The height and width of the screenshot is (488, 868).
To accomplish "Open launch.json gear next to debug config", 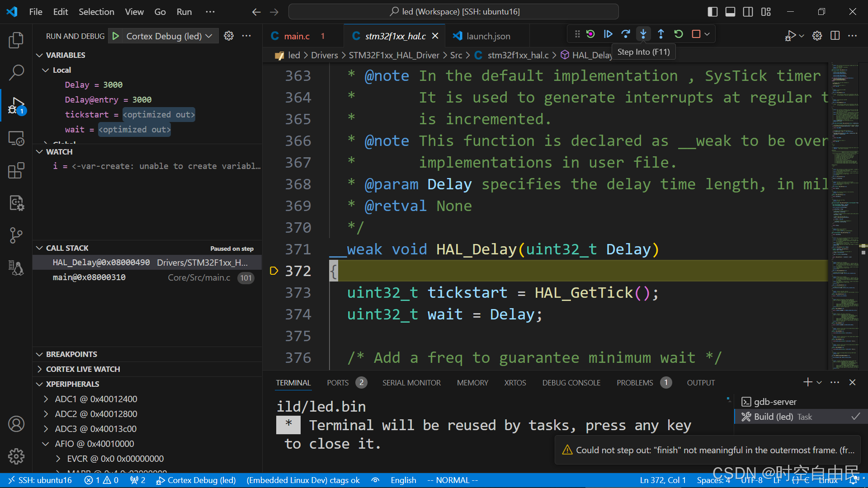I will point(229,36).
